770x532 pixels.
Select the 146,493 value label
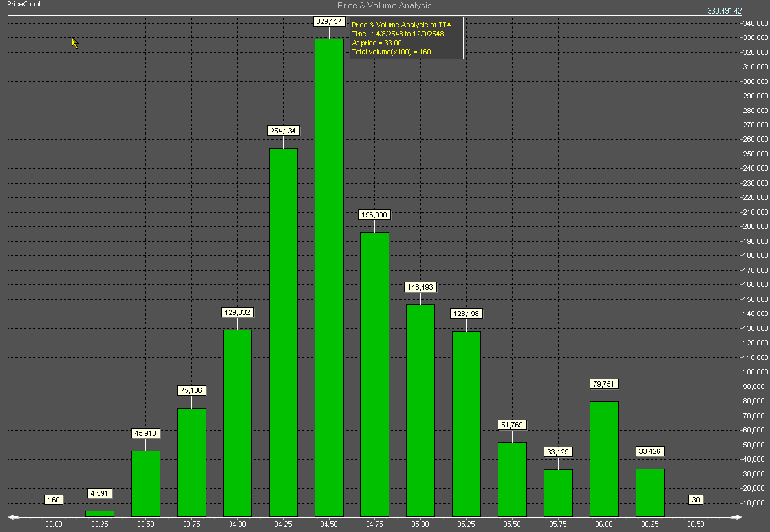(420, 287)
